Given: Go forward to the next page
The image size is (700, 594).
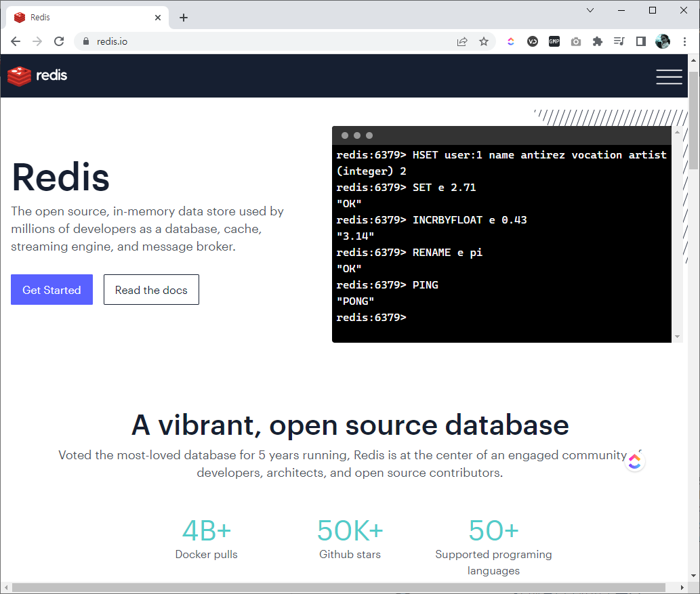Looking at the screenshot, I should click(37, 41).
